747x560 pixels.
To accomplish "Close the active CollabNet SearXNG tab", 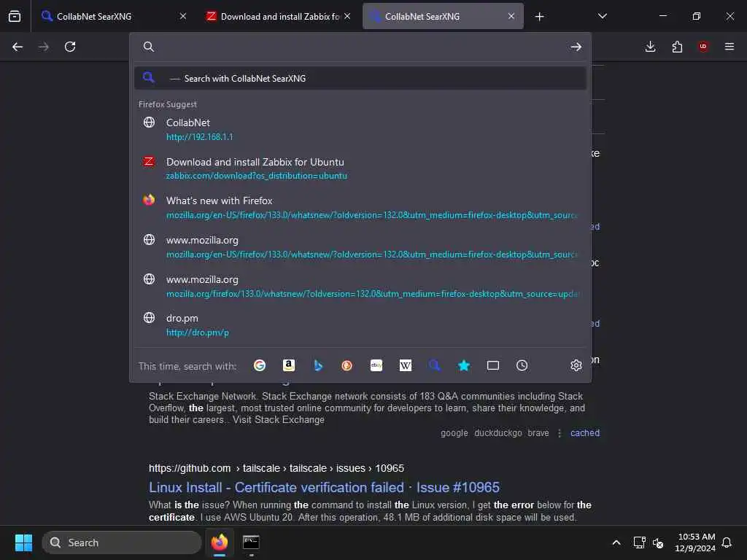I will pos(511,16).
